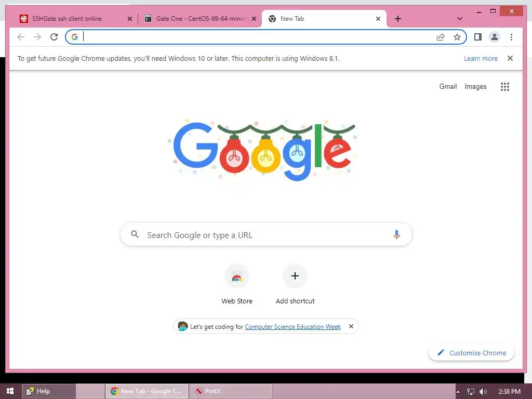Open the Google apps grid
The width and height of the screenshot is (532, 399).
click(x=505, y=87)
